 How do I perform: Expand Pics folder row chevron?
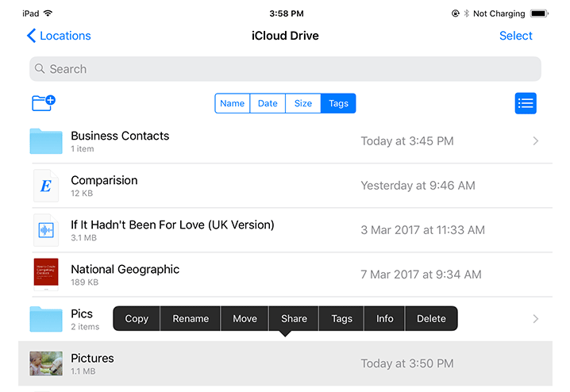click(x=536, y=319)
